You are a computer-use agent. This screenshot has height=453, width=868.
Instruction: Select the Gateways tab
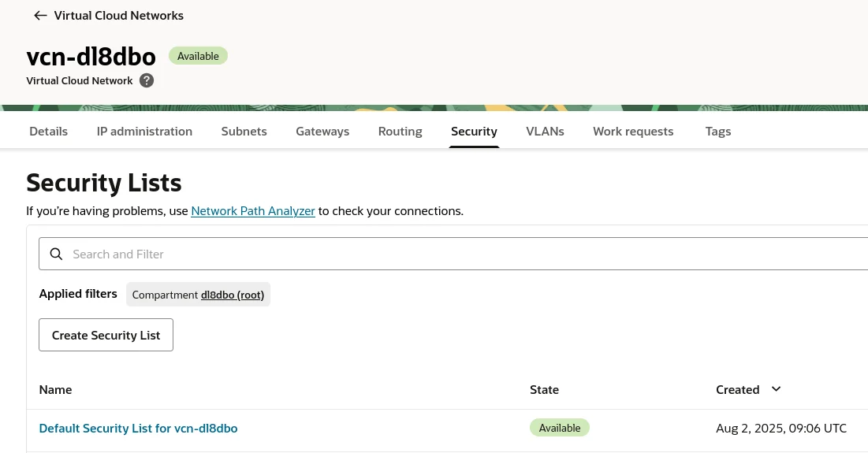(322, 132)
